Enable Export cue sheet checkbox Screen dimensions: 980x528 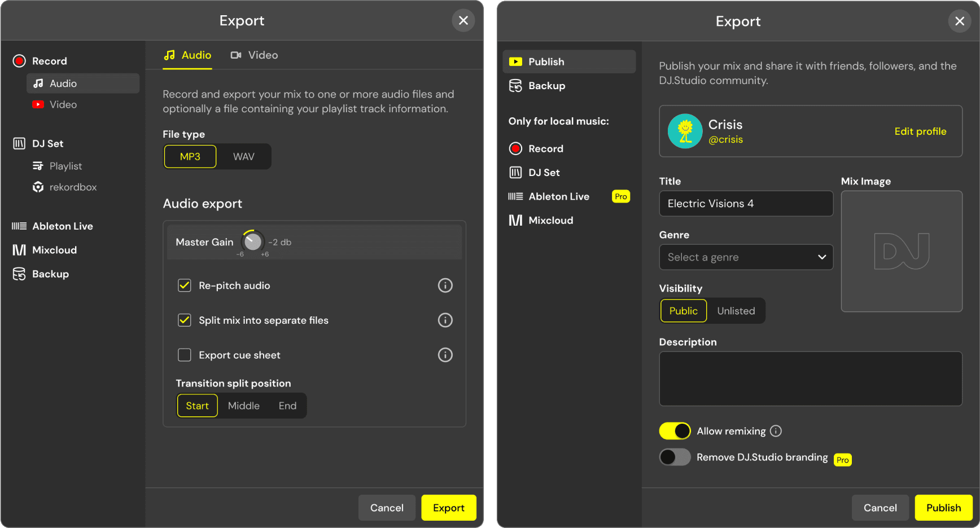point(185,355)
